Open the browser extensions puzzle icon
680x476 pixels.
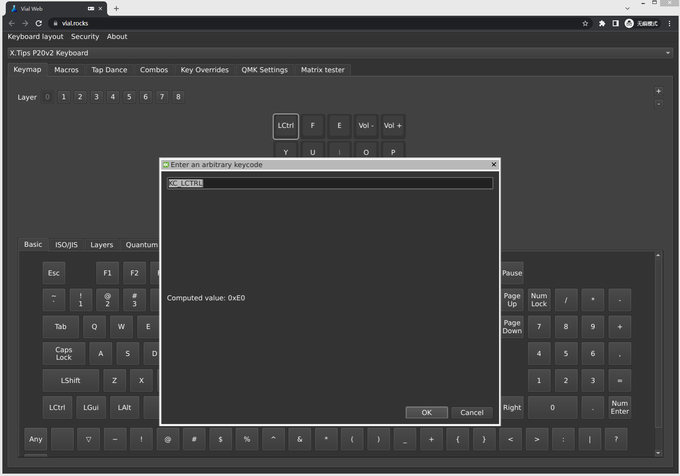pos(601,23)
